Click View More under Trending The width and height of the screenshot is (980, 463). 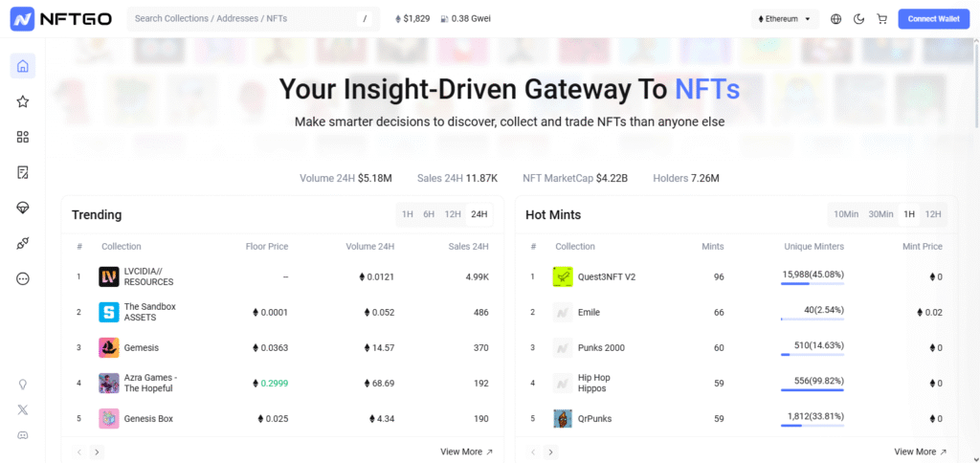click(x=466, y=452)
